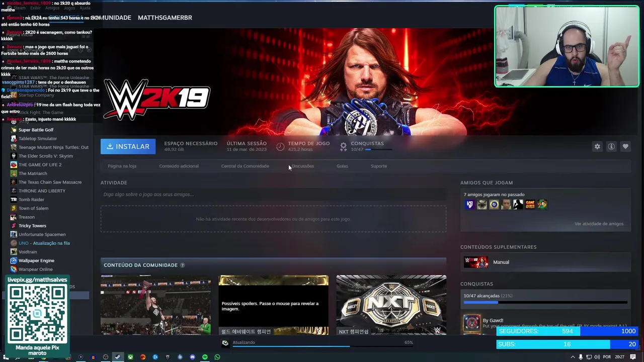The image size is (644, 362).
Task: Open the dark silhouette friend avatar
Action: pos(518,204)
